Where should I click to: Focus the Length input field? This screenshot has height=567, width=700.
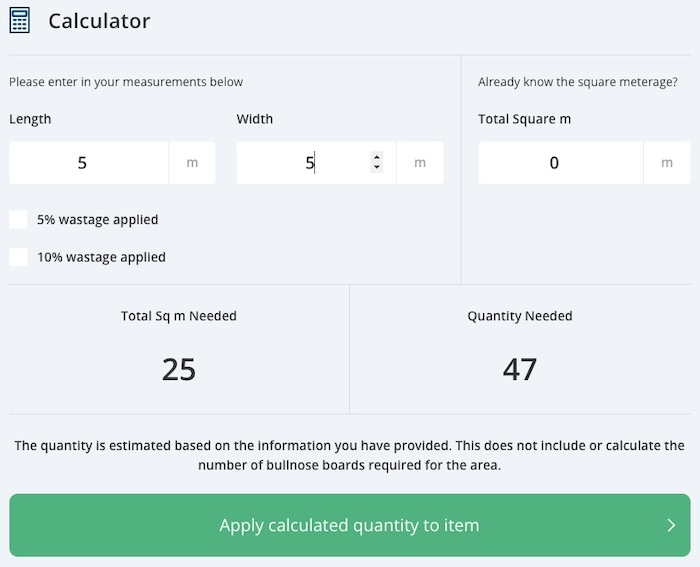pyautogui.click(x=88, y=163)
